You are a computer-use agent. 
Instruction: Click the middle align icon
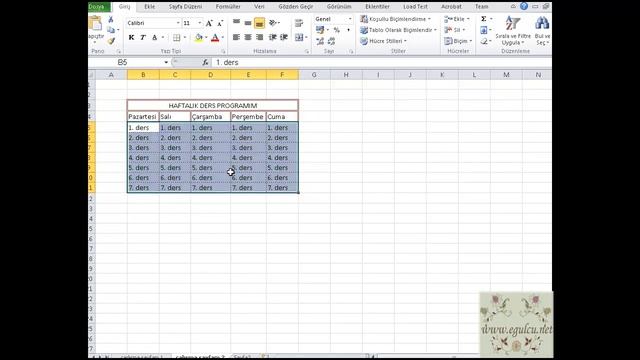(248, 23)
